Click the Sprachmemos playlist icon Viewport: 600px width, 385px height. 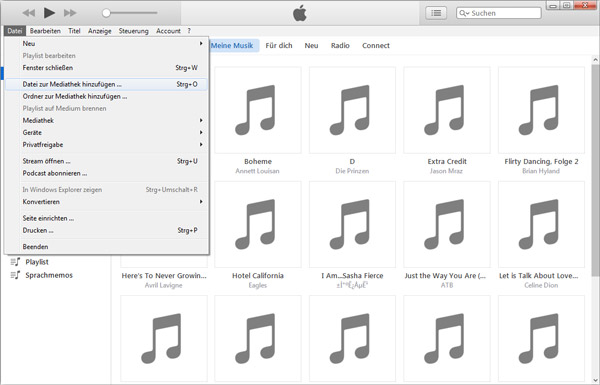[x=15, y=275]
